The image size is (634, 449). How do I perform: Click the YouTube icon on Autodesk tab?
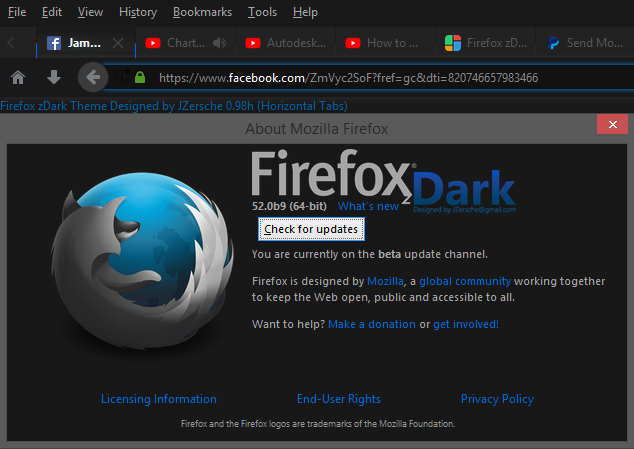pyautogui.click(x=253, y=43)
